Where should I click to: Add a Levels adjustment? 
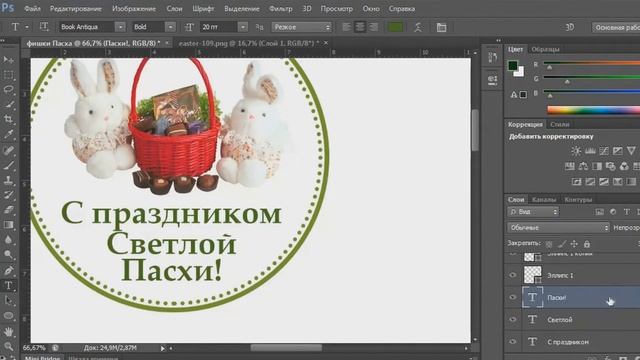click(590, 151)
